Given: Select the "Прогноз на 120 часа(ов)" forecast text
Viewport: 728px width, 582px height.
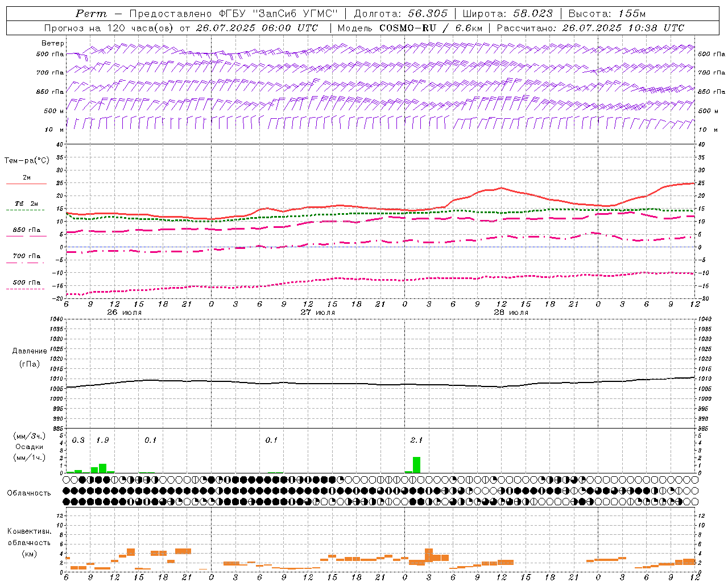Looking at the screenshot, I should (110, 28).
